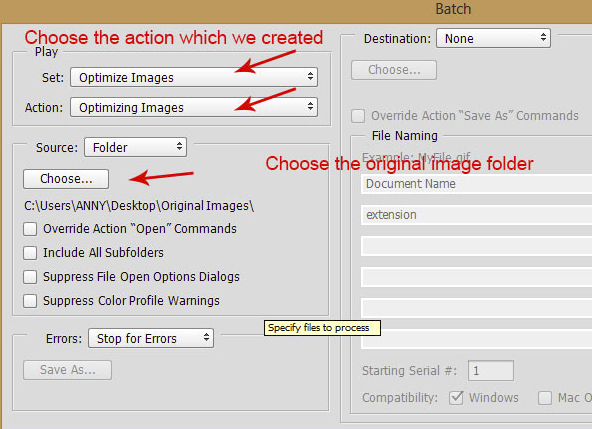Open the Action dropdown showing Optimizing Images

[x=194, y=108]
